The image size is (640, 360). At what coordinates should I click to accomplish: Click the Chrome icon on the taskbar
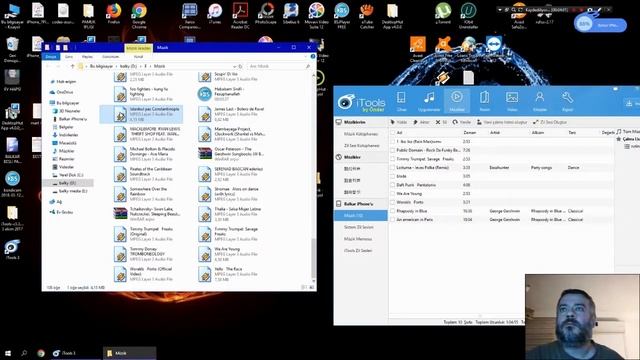coord(41,353)
